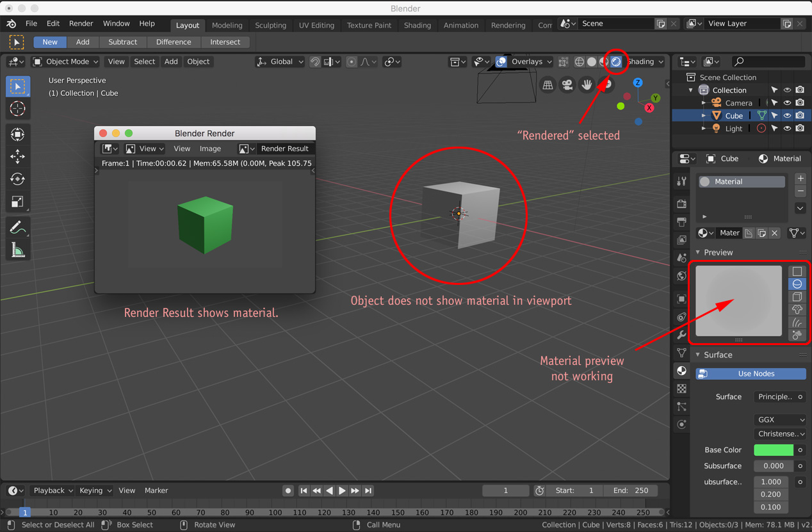Viewport: 812px width, 532px height.
Task: Toggle selectability arrow for the Light row
Action: [775, 128]
